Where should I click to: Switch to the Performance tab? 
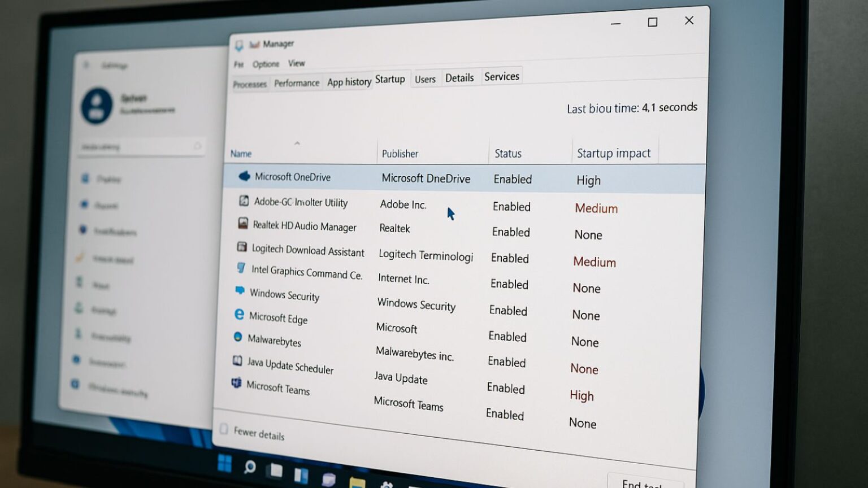(x=297, y=83)
